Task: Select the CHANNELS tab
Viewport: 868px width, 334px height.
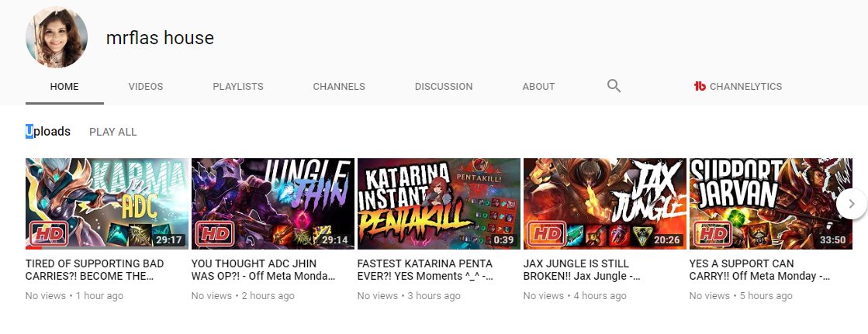Action: point(339,86)
